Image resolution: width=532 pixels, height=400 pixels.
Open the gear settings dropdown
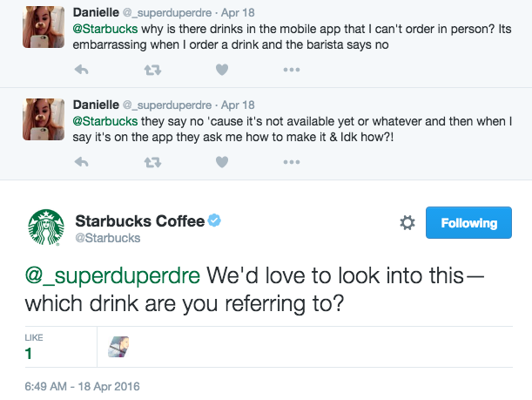coord(407,224)
